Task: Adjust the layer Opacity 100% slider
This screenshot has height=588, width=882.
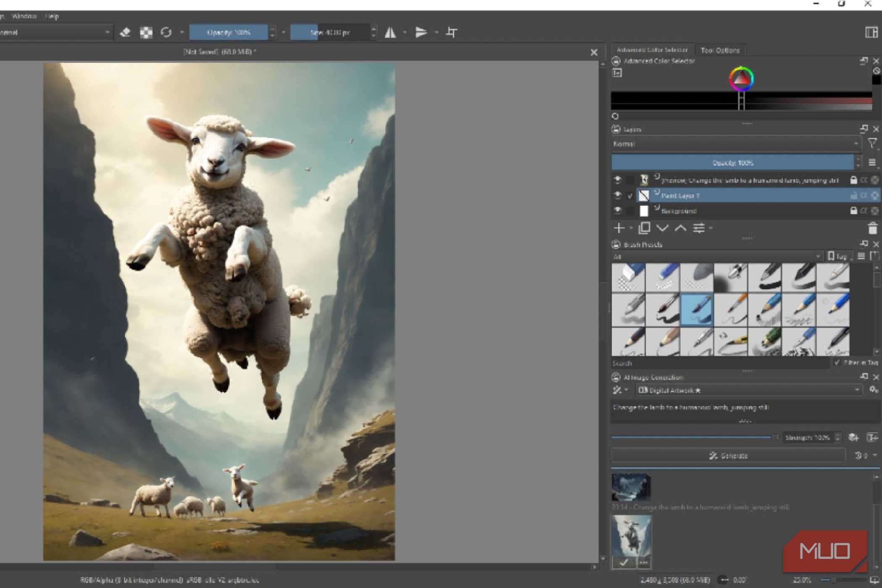Action: [x=732, y=163]
